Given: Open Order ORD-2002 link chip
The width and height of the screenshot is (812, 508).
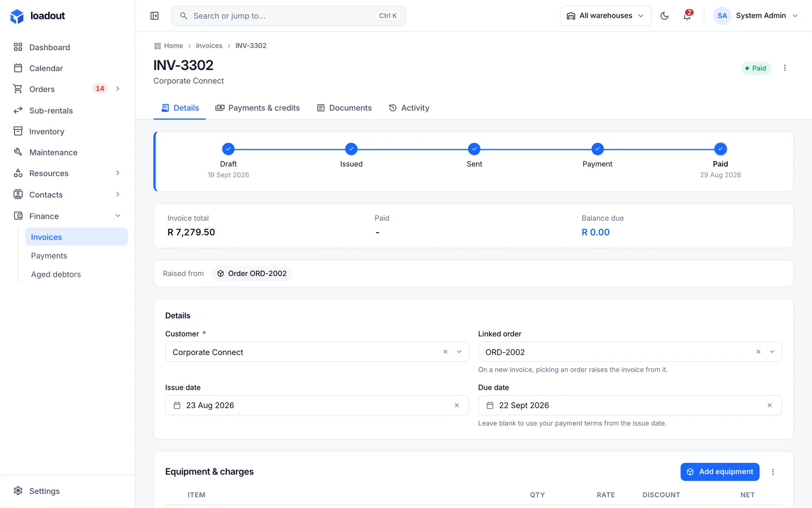Looking at the screenshot, I should pos(252,273).
